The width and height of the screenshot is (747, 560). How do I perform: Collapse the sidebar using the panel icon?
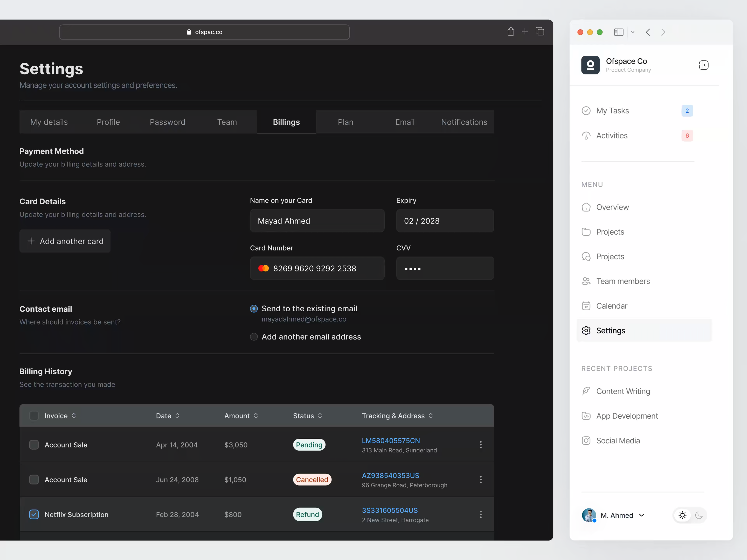pyautogui.click(x=704, y=65)
